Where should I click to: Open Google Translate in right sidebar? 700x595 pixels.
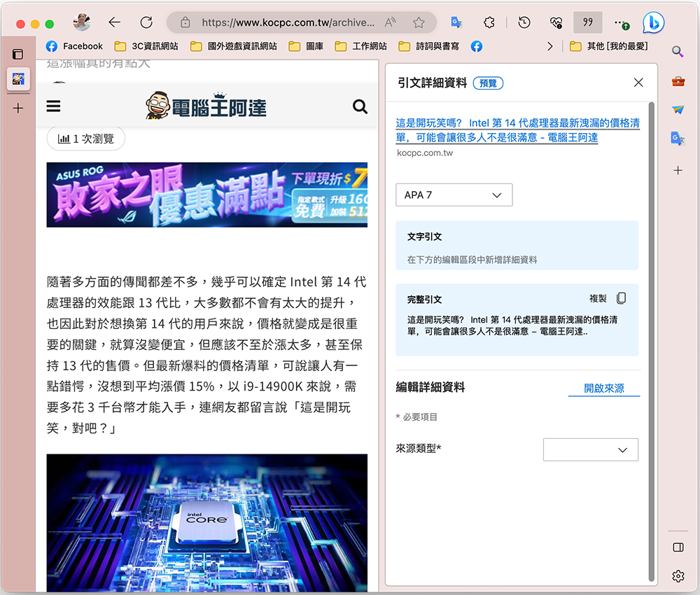point(678,139)
